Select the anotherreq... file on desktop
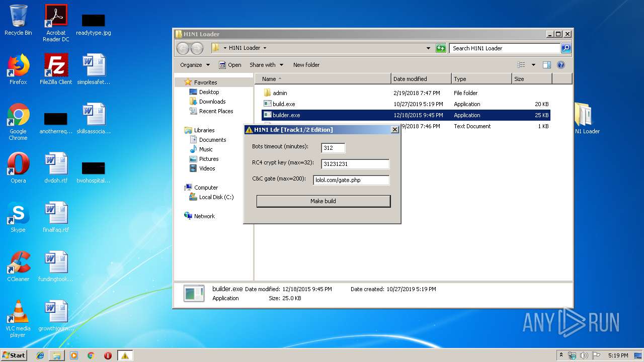The image size is (644, 362). click(x=56, y=124)
